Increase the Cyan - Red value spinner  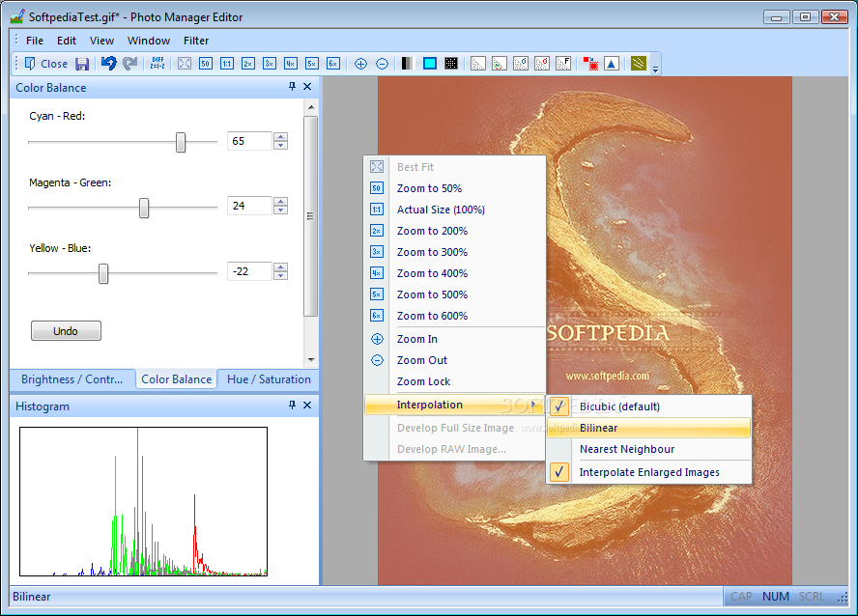[280, 136]
